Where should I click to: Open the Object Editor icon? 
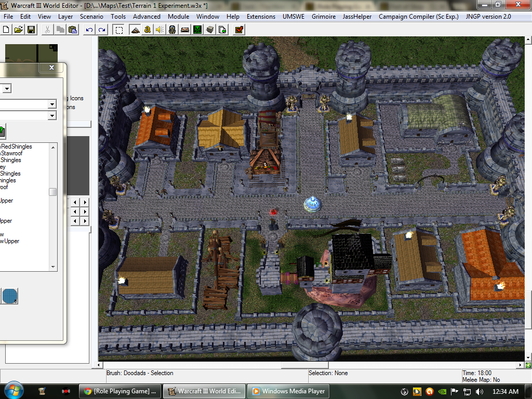172,30
